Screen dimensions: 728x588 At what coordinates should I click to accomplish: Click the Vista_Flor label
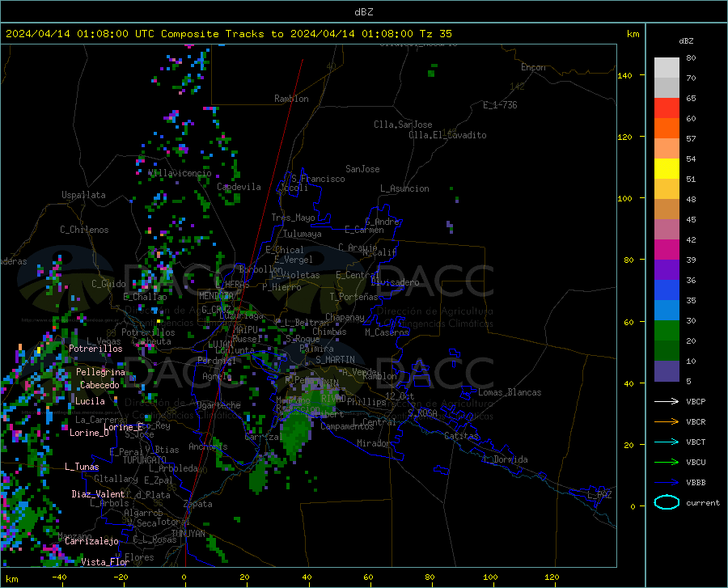click(x=105, y=562)
